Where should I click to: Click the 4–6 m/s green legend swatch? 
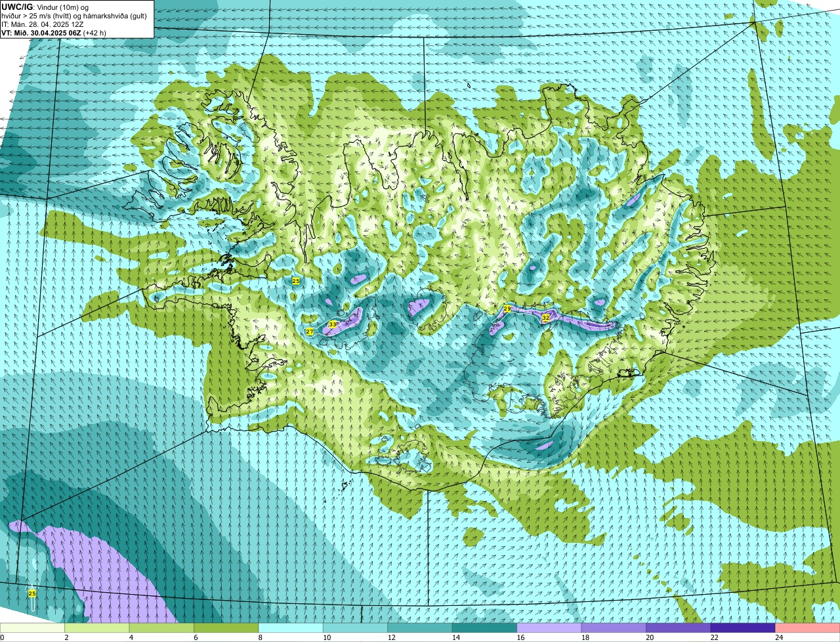point(161,628)
